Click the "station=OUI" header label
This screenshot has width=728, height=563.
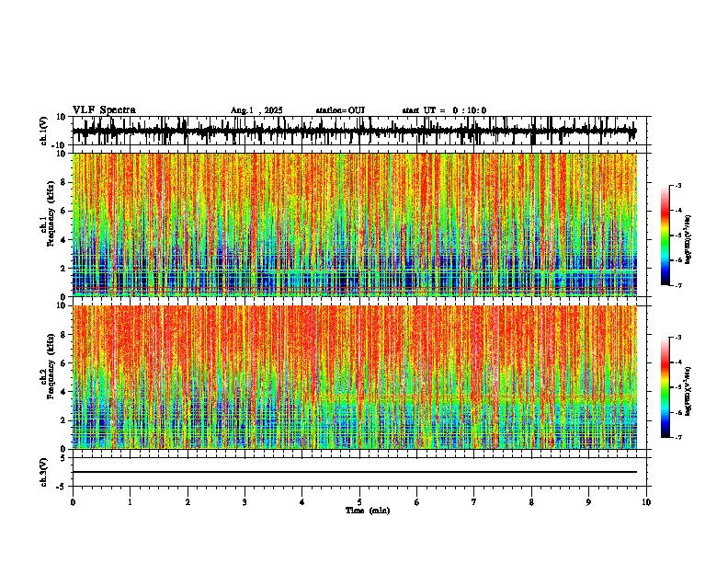pyautogui.click(x=340, y=110)
